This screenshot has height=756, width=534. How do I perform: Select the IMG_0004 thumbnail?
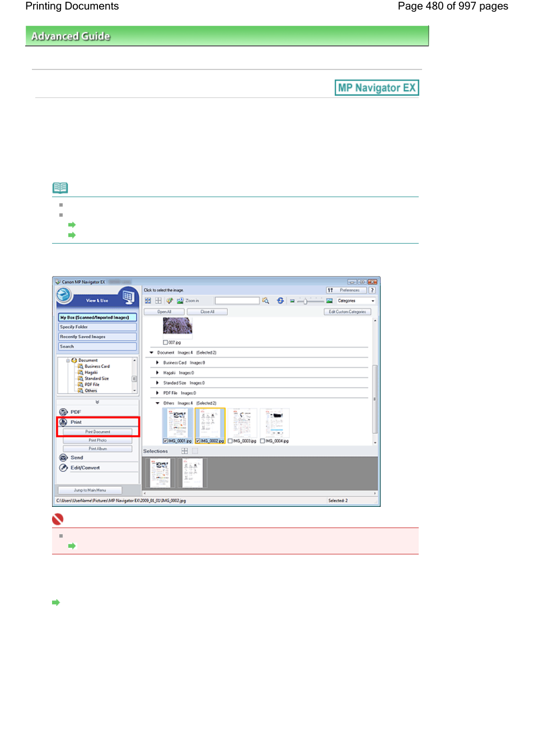coord(275,423)
